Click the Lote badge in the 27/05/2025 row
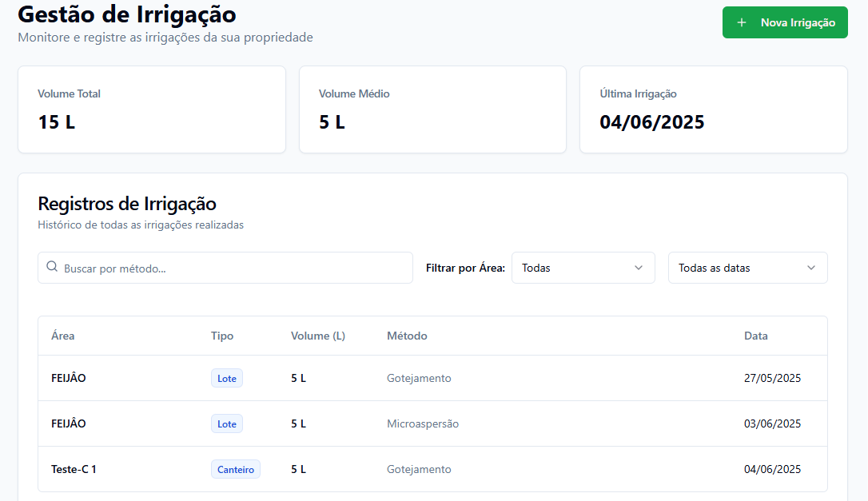The height and width of the screenshot is (501, 868). pos(227,379)
